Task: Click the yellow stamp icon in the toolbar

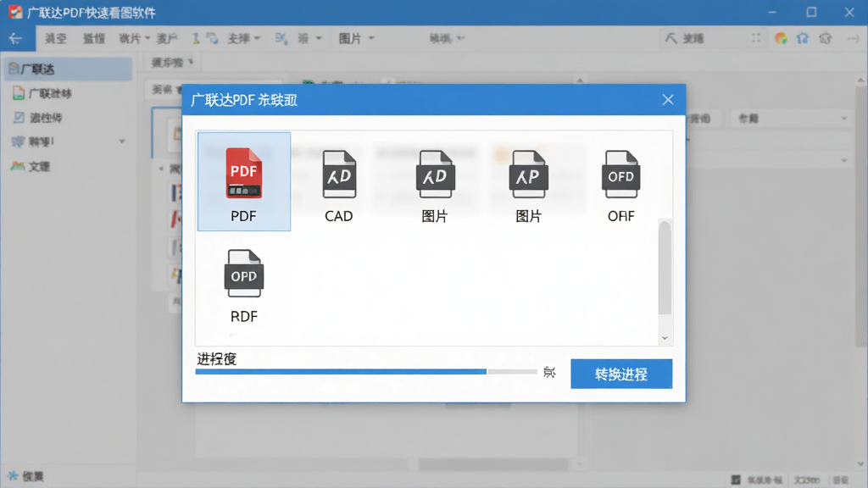Action: [196, 39]
